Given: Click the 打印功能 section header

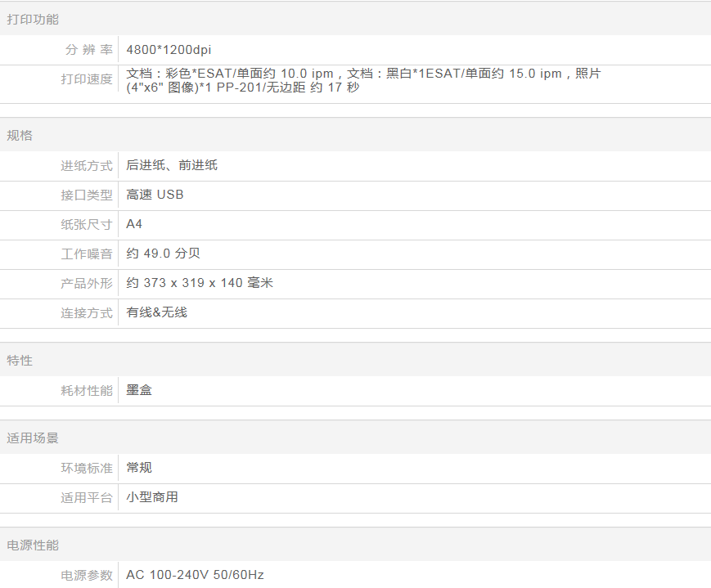Looking at the screenshot, I should (x=33, y=19).
